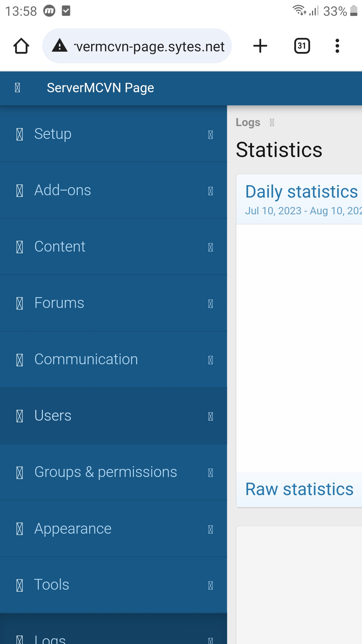Open the Content menu item
Image resolution: width=362 pixels, height=644 pixels.
60,247
